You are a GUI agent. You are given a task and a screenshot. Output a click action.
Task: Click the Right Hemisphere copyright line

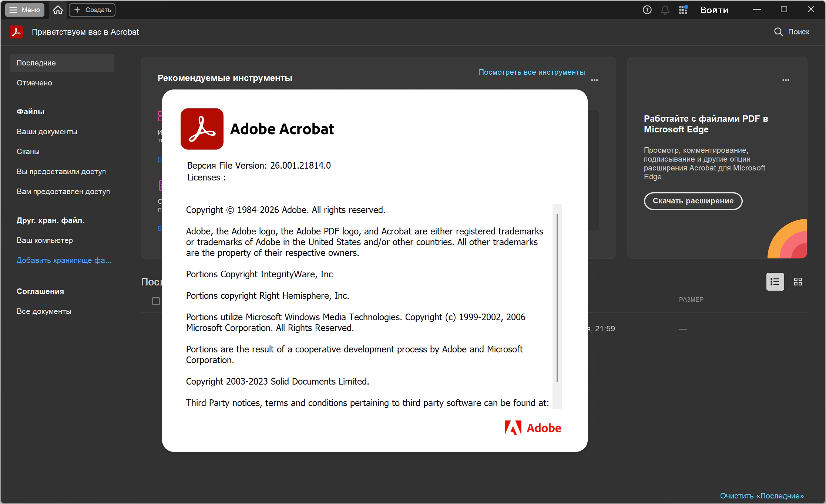coord(268,295)
